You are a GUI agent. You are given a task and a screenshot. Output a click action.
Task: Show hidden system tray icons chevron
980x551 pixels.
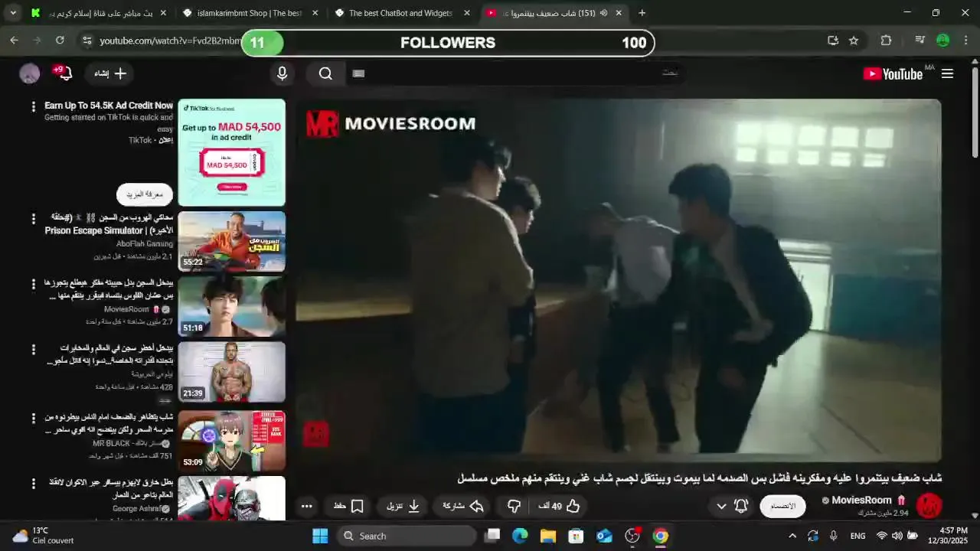792,536
